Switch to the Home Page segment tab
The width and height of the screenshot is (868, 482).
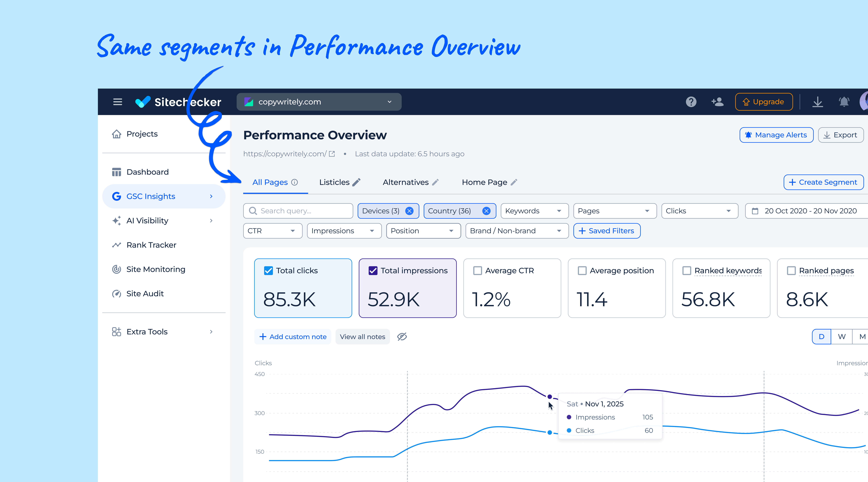(484, 182)
